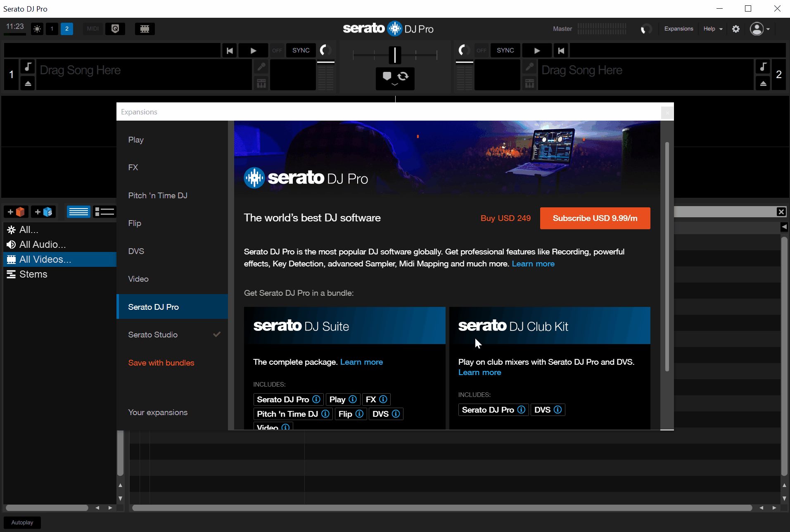This screenshot has height=532, width=790.
Task: Click Subscribe USD 9.99/m button
Action: [595, 218]
